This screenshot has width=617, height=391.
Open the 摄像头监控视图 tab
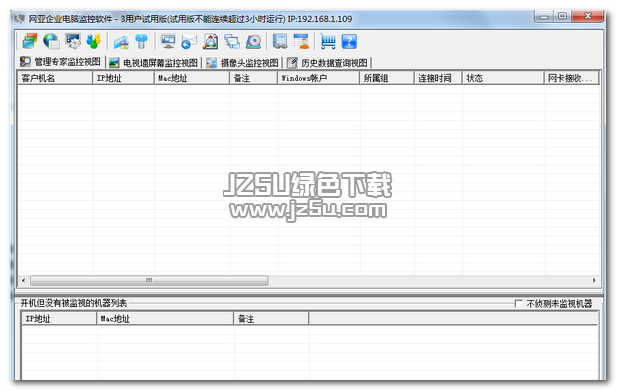[243, 63]
